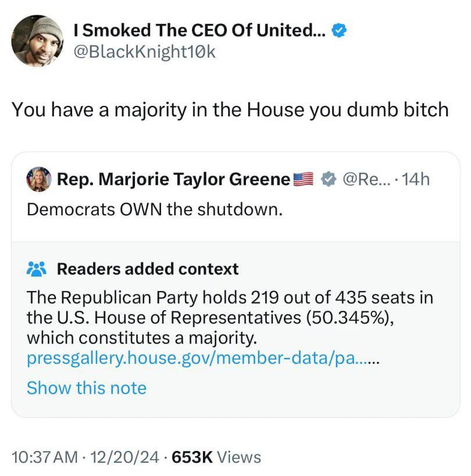Open the quoted tweet "Democrats OWN the shutdown."
This screenshot has height=476, width=471.
[155, 209]
